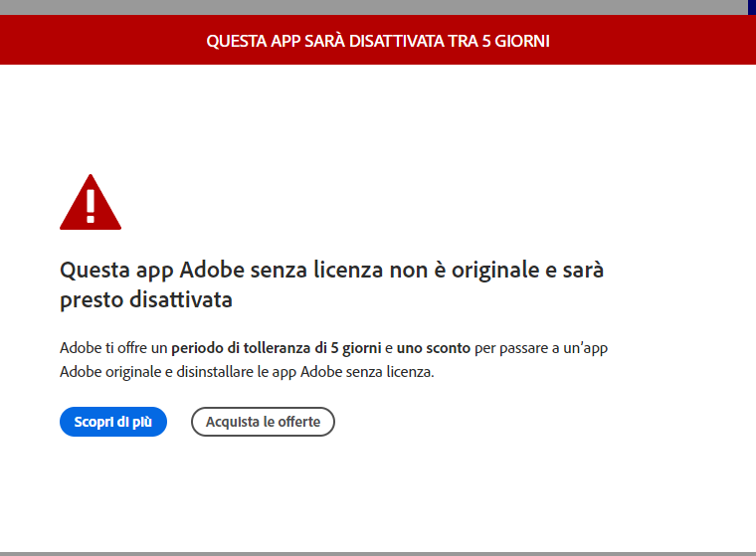Click the "QUESTA APP" words in the banner
Screen dimensions: 756x556
coord(254,41)
